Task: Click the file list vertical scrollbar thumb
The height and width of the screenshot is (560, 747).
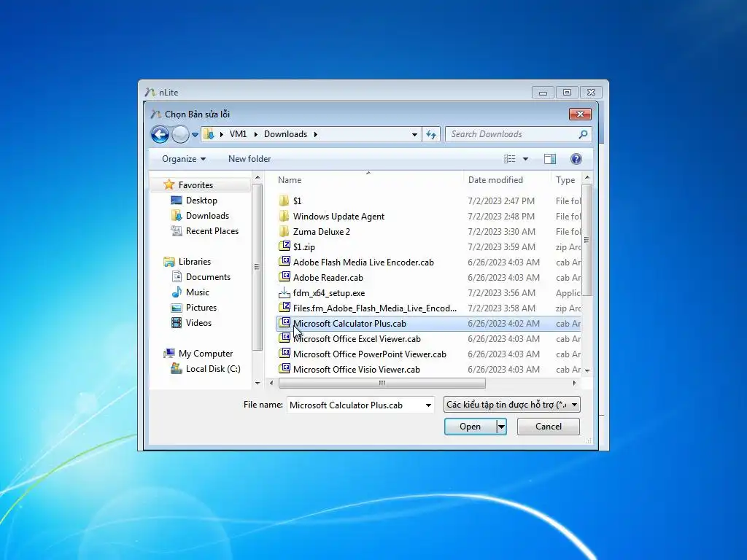Action: [x=587, y=239]
